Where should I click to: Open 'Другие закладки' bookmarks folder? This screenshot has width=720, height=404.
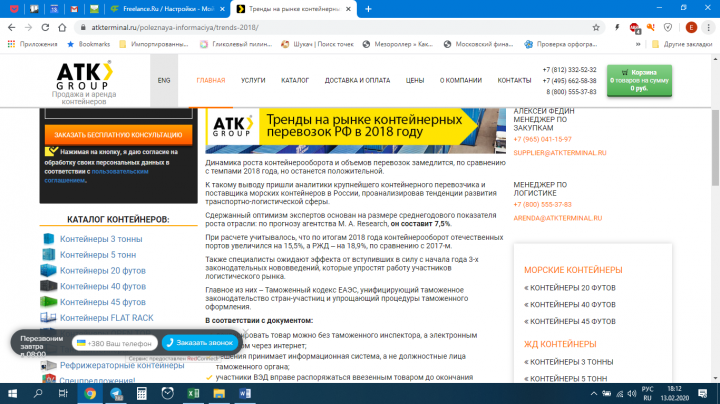tap(682, 44)
